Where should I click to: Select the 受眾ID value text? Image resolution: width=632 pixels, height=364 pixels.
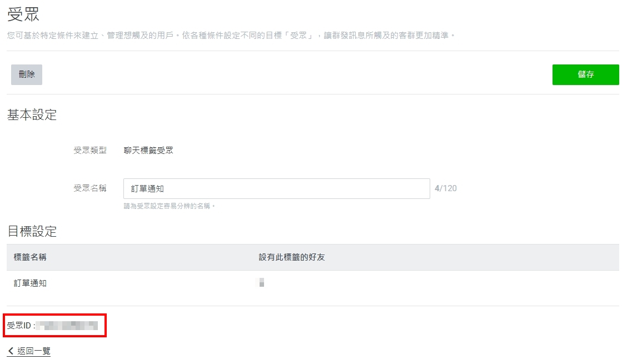[x=67, y=325]
